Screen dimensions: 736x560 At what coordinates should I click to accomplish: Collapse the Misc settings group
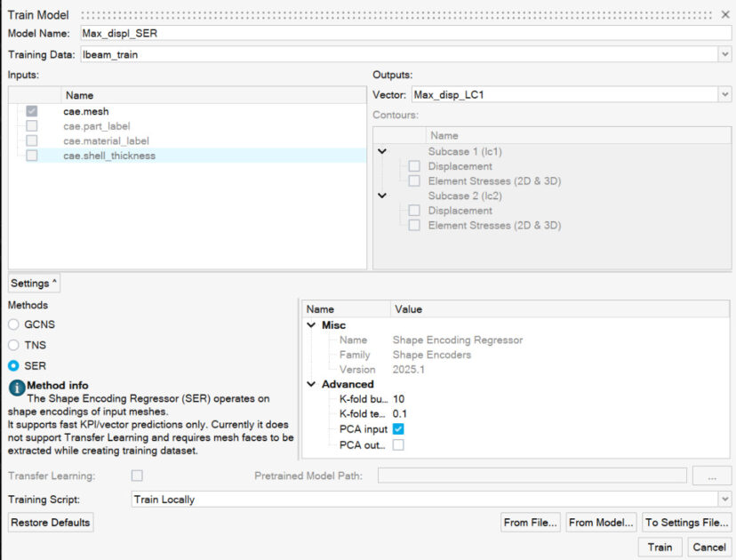311,325
